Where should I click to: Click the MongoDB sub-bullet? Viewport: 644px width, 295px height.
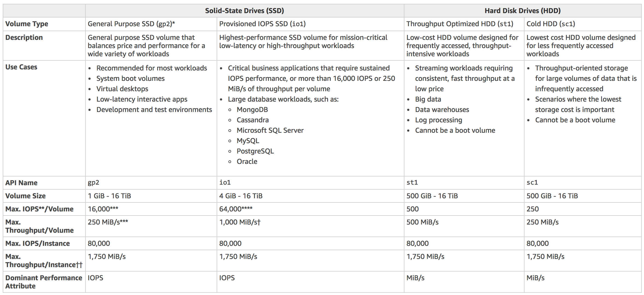coord(252,110)
